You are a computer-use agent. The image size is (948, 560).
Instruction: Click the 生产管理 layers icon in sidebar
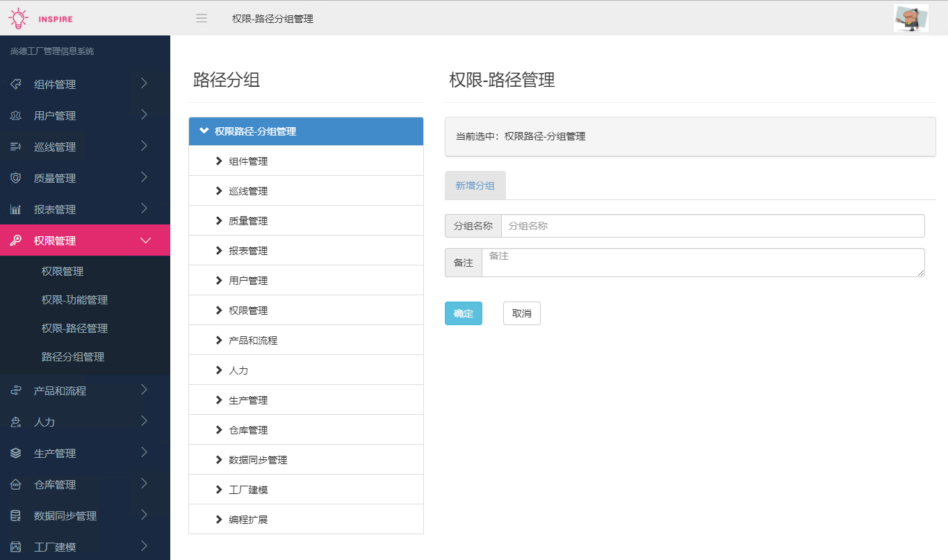point(15,453)
